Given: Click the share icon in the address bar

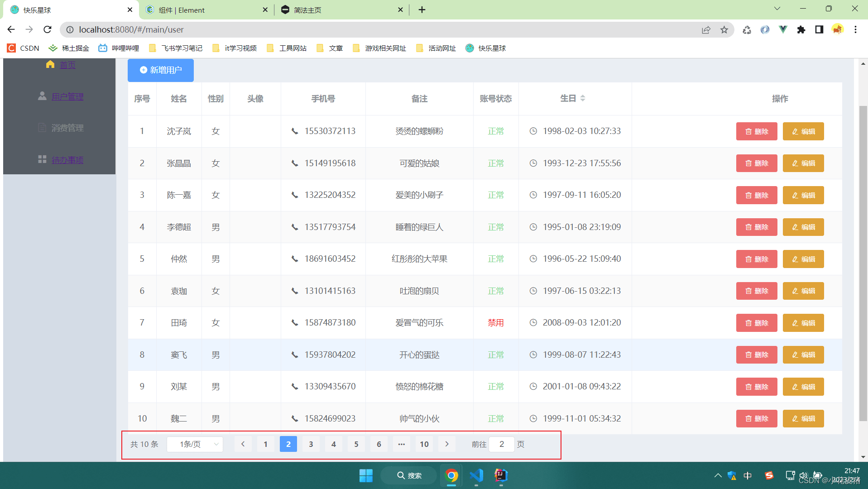Looking at the screenshot, I should pyautogui.click(x=706, y=29).
